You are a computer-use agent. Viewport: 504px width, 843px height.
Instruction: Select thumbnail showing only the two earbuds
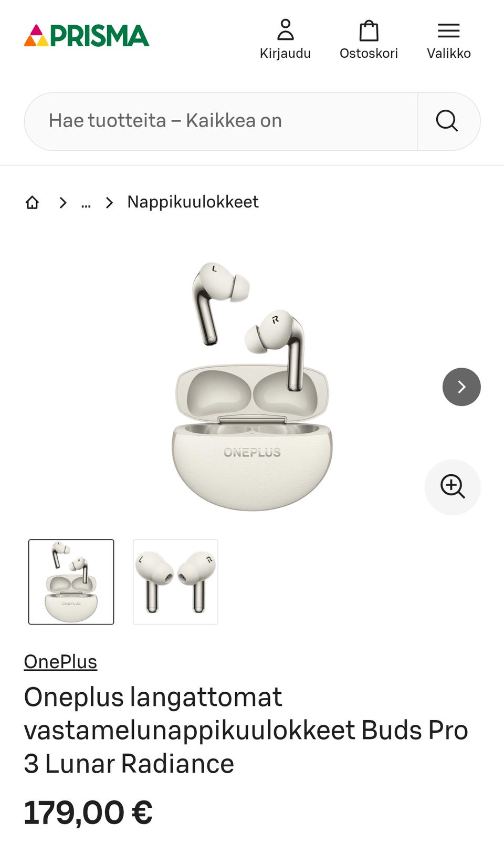(x=175, y=582)
